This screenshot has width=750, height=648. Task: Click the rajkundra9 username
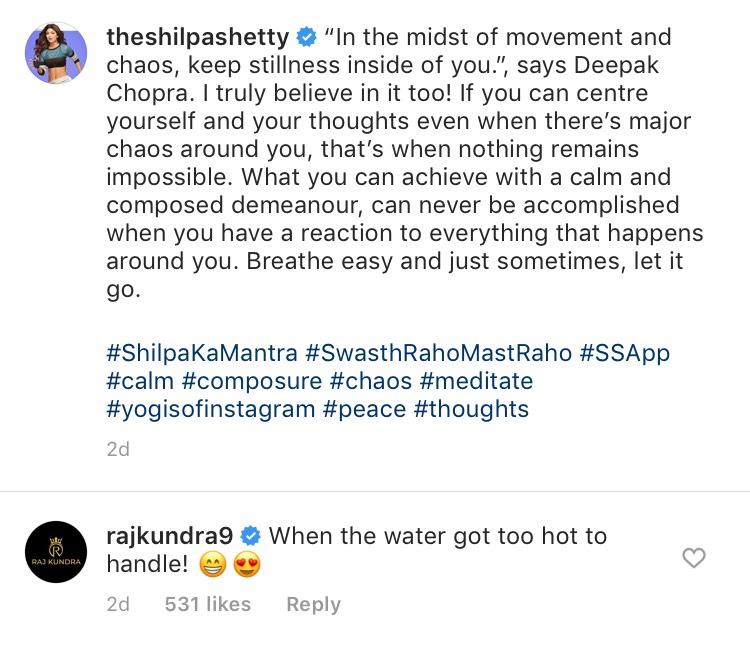click(169, 536)
